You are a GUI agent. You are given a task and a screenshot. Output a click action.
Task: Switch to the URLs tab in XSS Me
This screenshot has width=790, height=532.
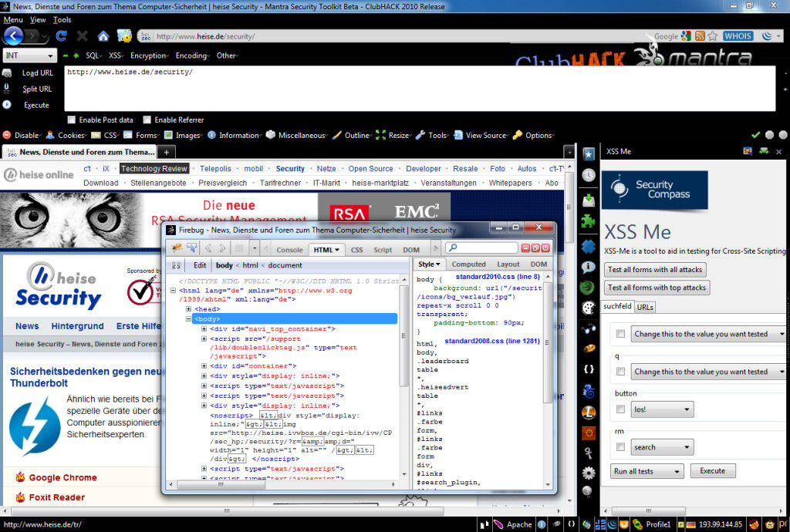click(x=645, y=307)
